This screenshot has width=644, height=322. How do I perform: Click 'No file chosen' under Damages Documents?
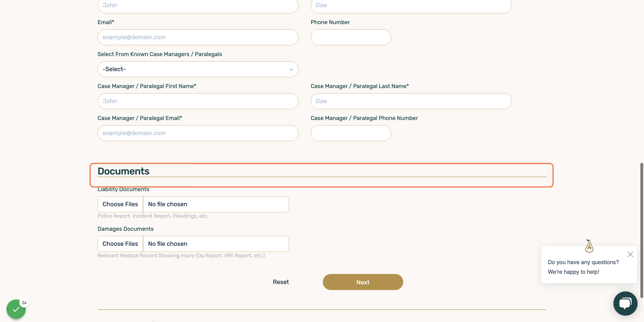[x=168, y=244]
